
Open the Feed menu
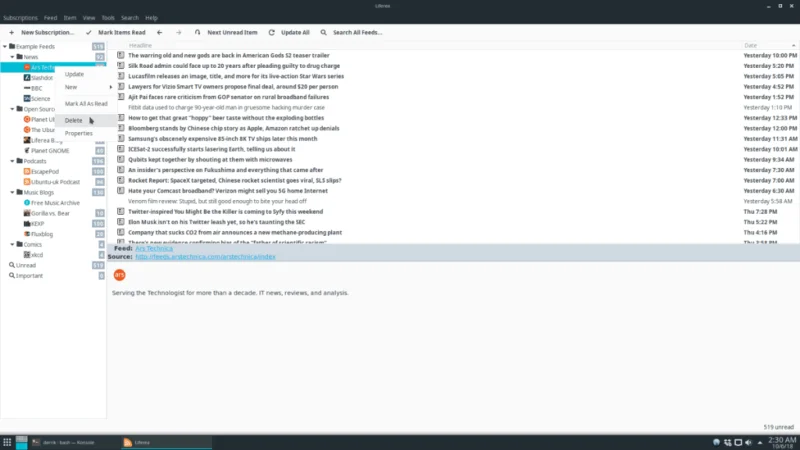(x=51, y=18)
